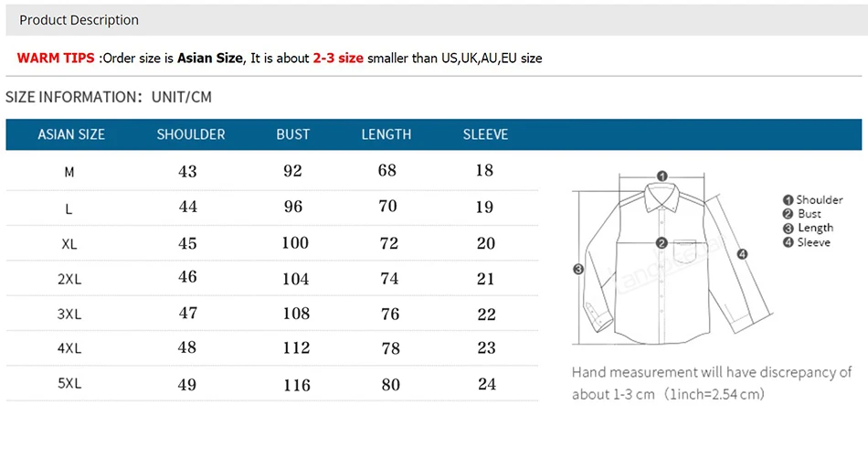Screen dimensions: 868x459
Task: Select the Length legend entry
Action: (x=809, y=228)
